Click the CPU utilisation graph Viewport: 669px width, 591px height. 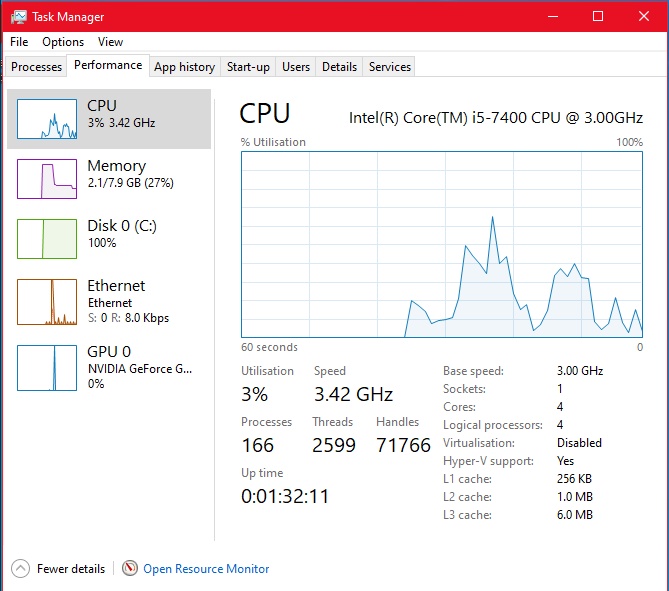click(442, 245)
